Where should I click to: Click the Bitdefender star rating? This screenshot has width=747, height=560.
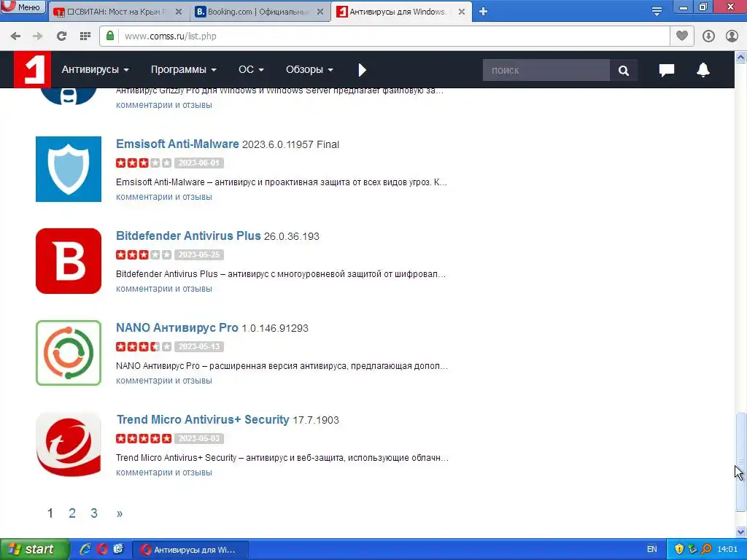click(144, 254)
